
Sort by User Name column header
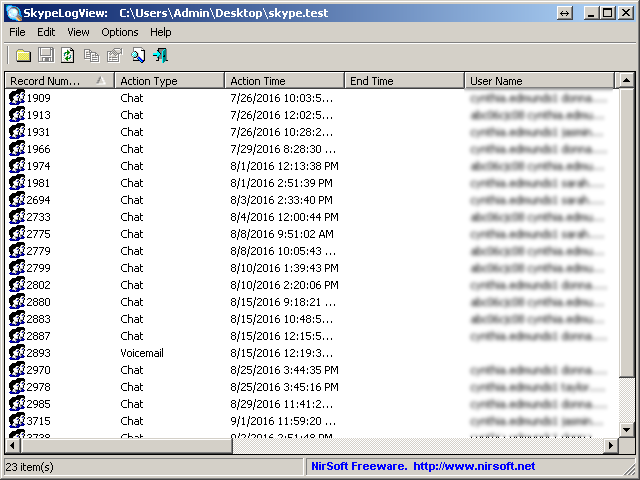540,81
